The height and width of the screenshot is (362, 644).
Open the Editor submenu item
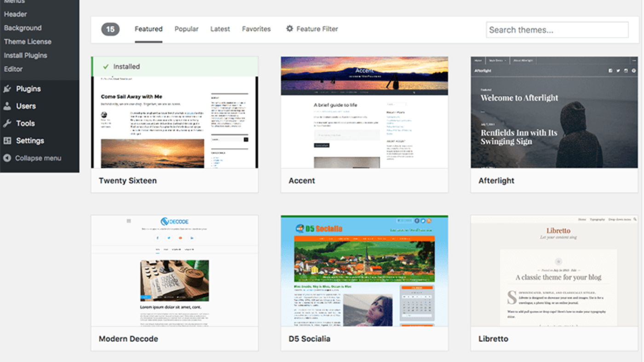[13, 69]
